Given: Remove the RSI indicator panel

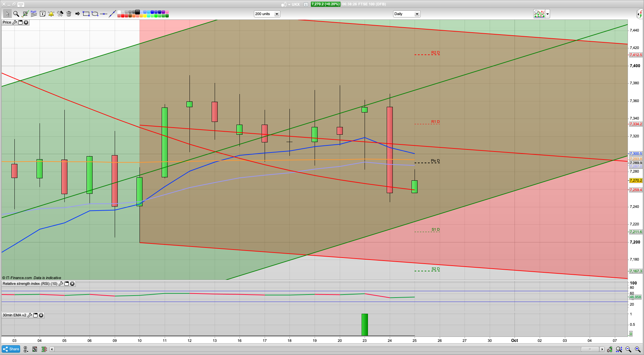Looking at the screenshot, I should click(72, 284).
